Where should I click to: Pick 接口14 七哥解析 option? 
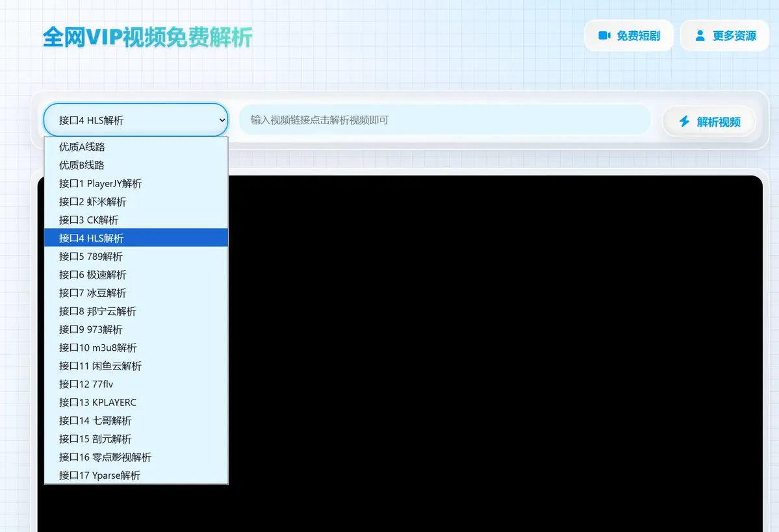tap(136, 421)
